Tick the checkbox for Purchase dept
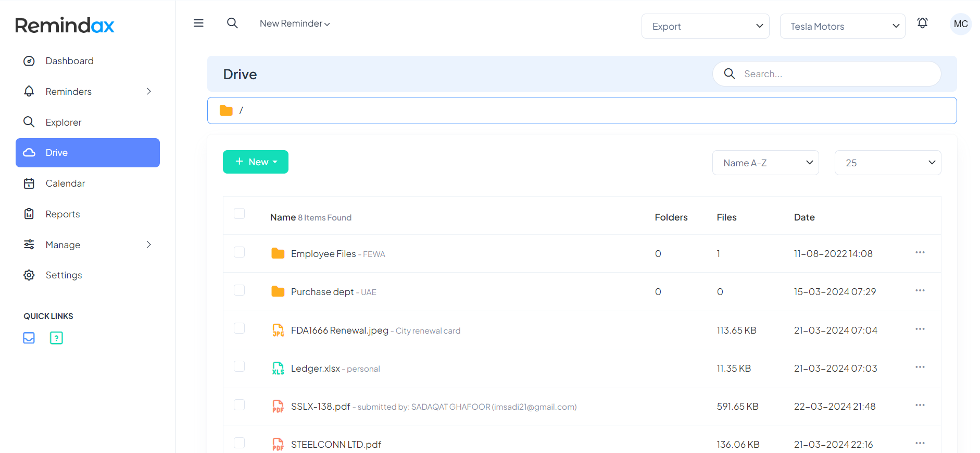Image resolution: width=980 pixels, height=453 pixels. pyautogui.click(x=240, y=290)
